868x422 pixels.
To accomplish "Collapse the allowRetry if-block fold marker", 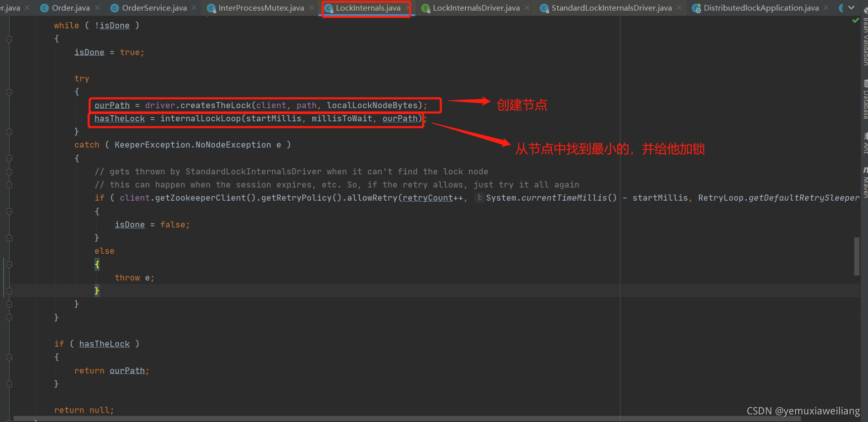I will tap(9, 211).
